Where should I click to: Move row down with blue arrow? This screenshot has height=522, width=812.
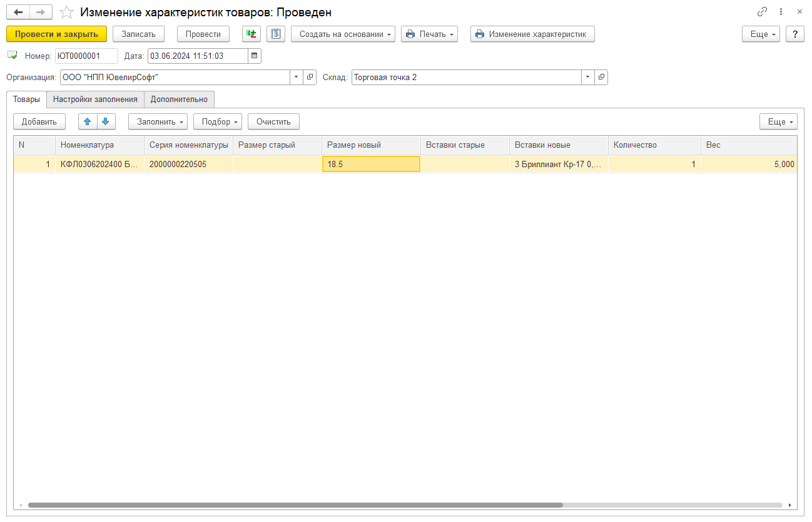(106, 121)
